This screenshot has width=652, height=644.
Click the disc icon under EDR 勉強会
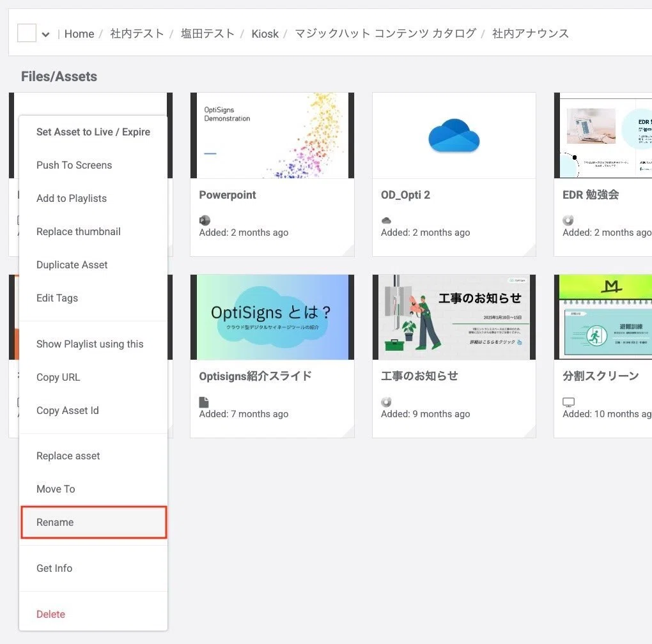(x=568, y=220)
